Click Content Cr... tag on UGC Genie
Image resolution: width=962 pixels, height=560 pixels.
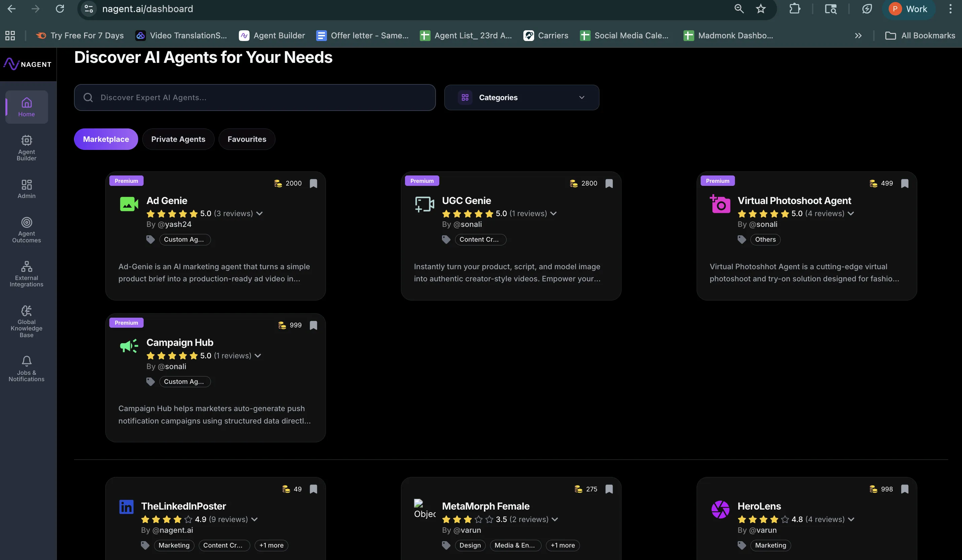pos(481,240)
